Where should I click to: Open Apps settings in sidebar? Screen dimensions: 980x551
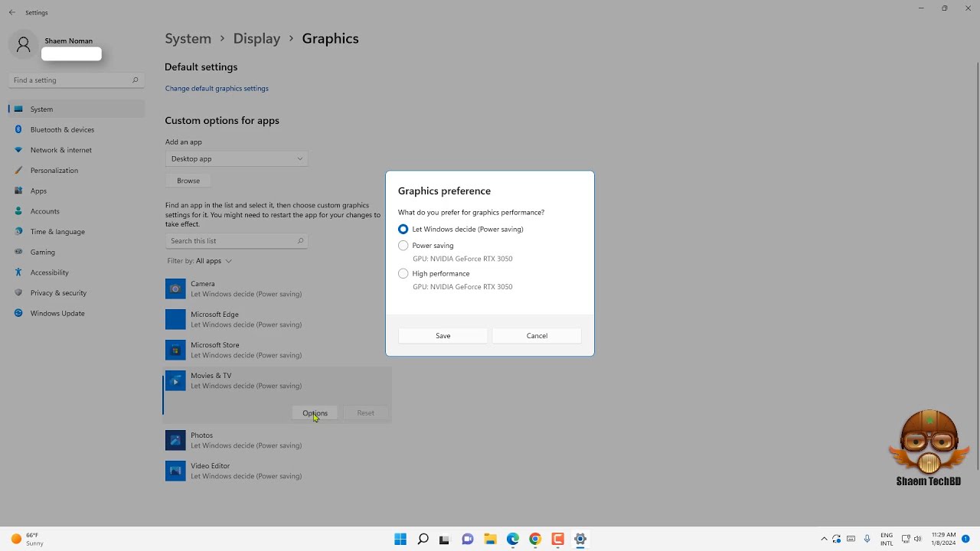(x=77, y=191)
